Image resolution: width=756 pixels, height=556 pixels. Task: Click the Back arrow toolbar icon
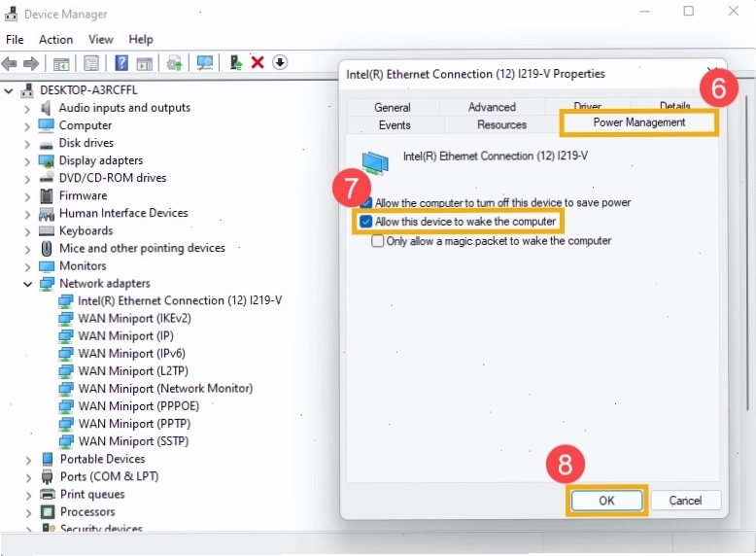[x=9, y=63]
